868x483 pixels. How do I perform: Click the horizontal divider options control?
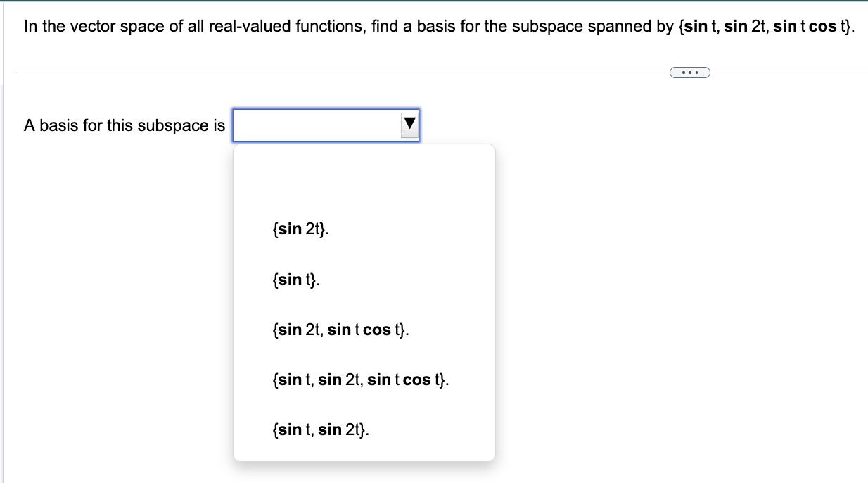coord(689,72)
